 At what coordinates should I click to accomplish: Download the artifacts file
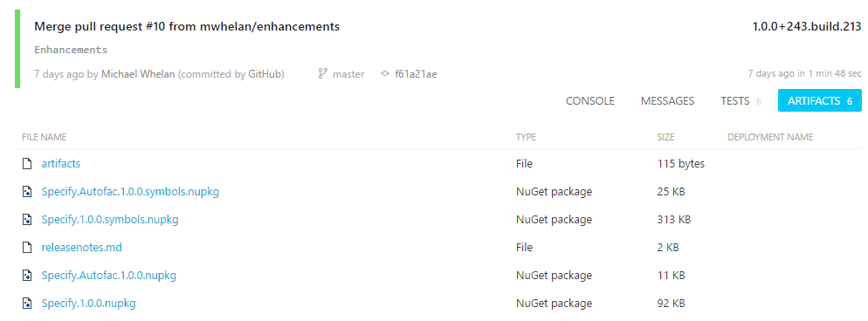click(x=61, y=163)
